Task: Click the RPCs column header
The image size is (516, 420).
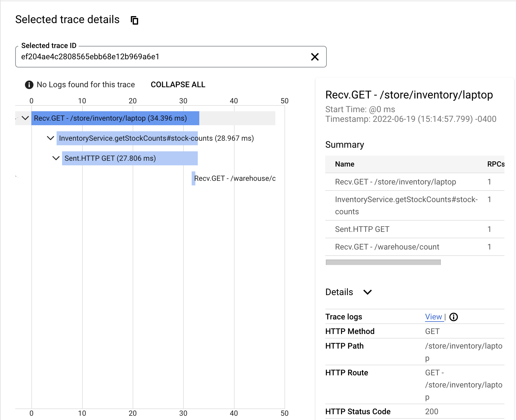Action: click(x=496, y=164)
